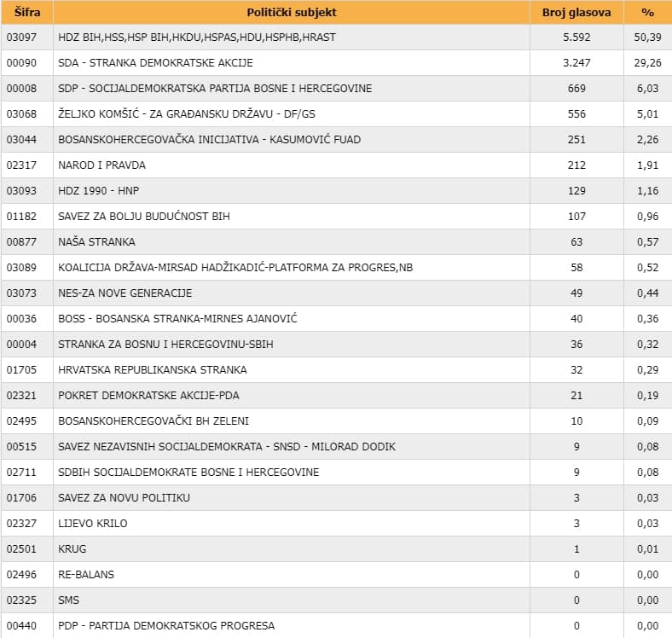Click the SNSD - Milorad Dodik entry

click(227, 447)
